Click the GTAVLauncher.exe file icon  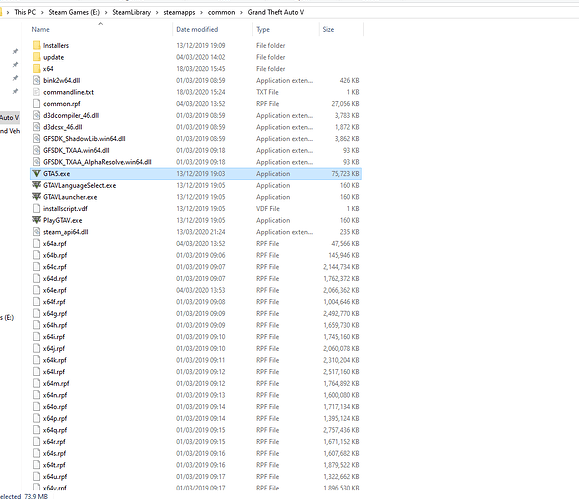(x=36, y=197)
